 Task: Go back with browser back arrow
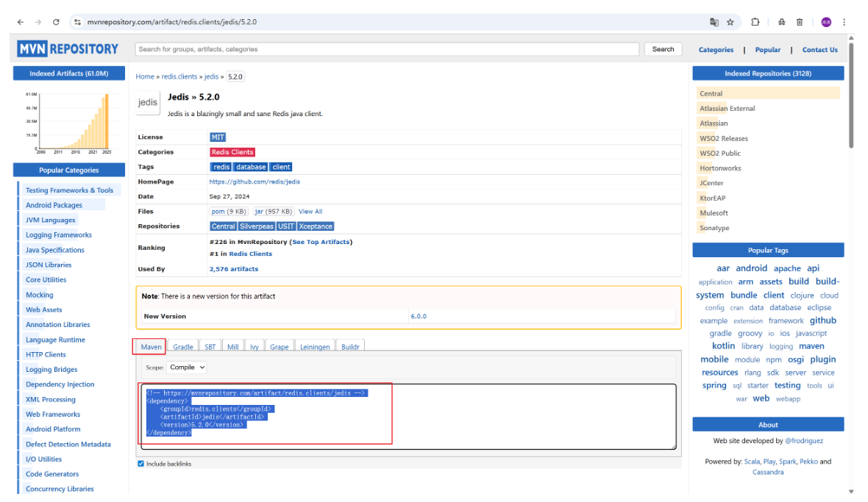[x=21, y=22]
